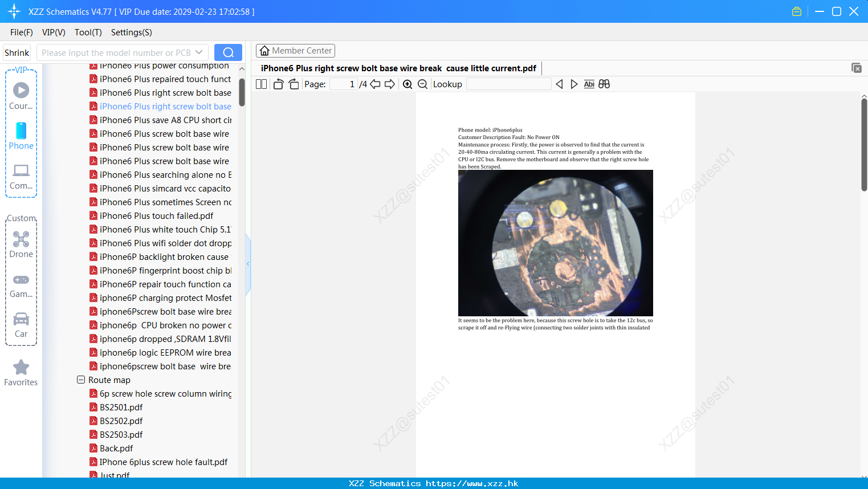Screen dimensions: 868x489
Task: Click the yellow VIP store icon in title bar
Action: point(797,11)
